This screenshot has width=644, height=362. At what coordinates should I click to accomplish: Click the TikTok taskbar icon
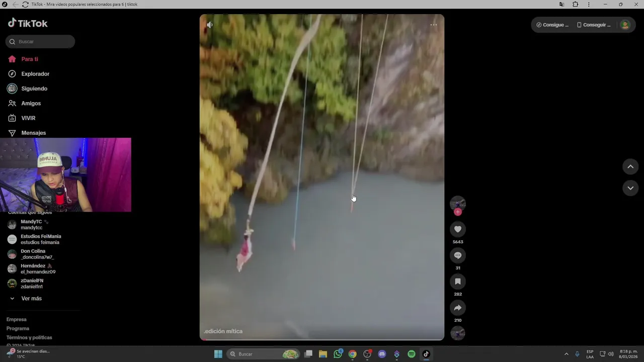[426, 354]
